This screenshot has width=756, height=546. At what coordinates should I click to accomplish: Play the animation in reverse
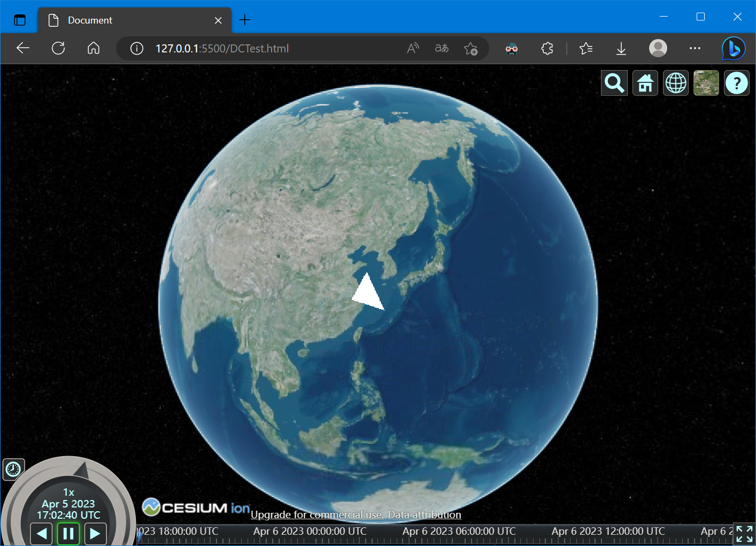(42, 533)
